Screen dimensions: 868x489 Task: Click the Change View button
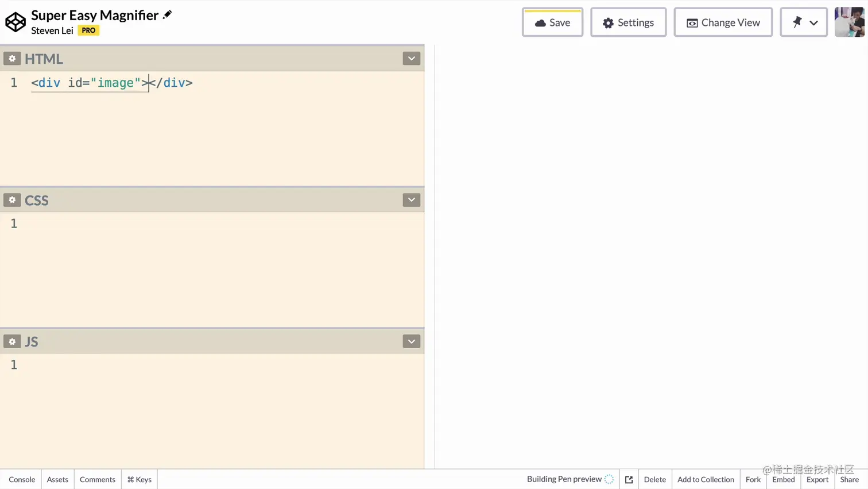coord(723,22)
